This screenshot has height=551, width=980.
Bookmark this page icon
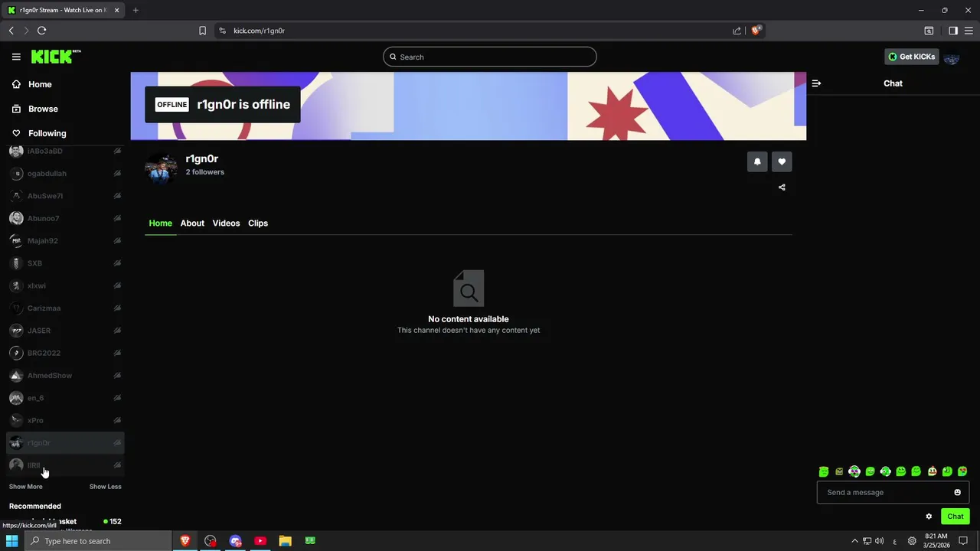202,31
